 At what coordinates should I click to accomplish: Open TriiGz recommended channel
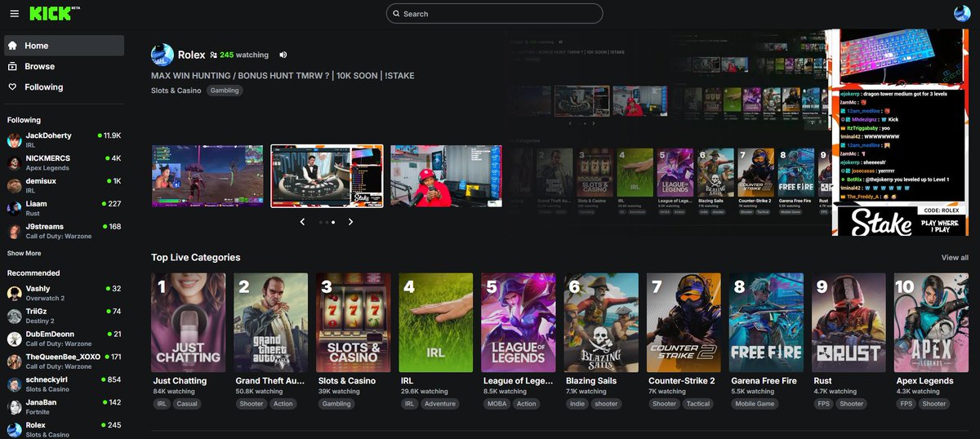point(64,317)
